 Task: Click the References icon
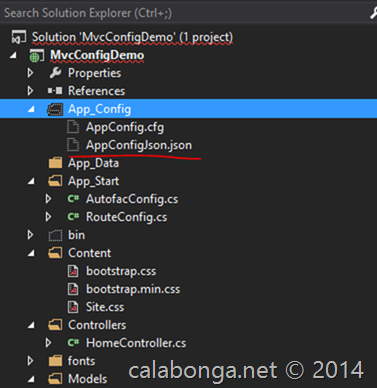pos(55,91)
